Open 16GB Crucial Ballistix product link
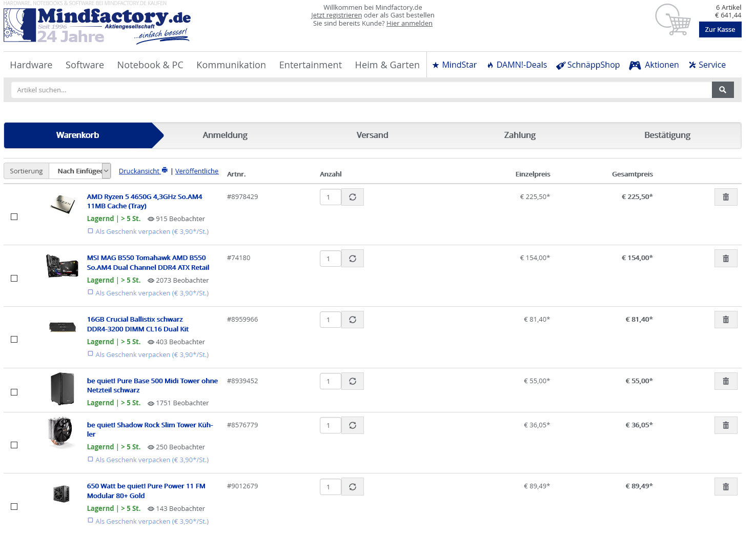This screenshot has height=534, width=756. (x=138, y=324)
